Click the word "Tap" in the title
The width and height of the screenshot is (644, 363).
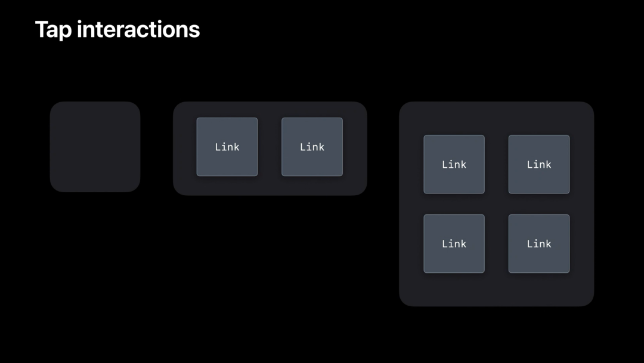(x=54, y=30)
